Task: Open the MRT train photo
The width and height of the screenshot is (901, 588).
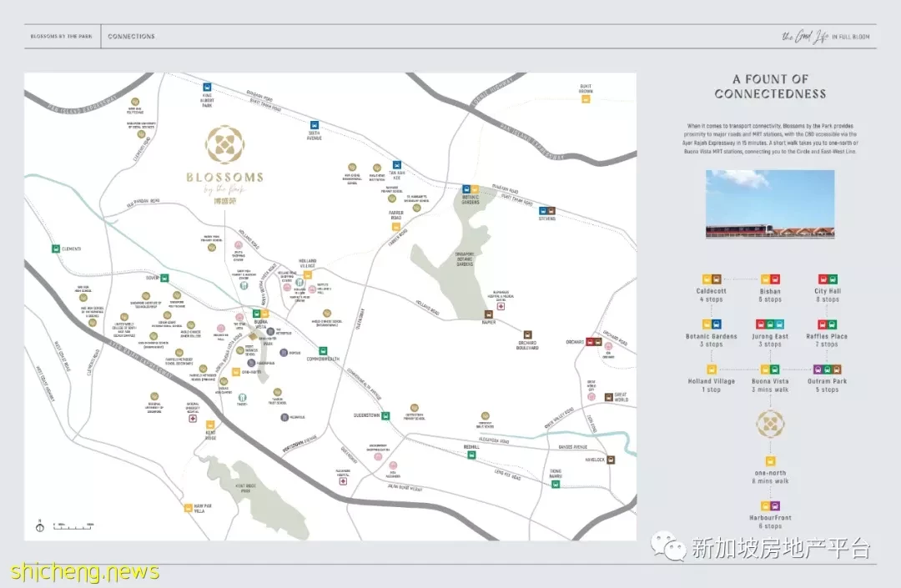Action: pyautogui.click(x=770, y=204)
